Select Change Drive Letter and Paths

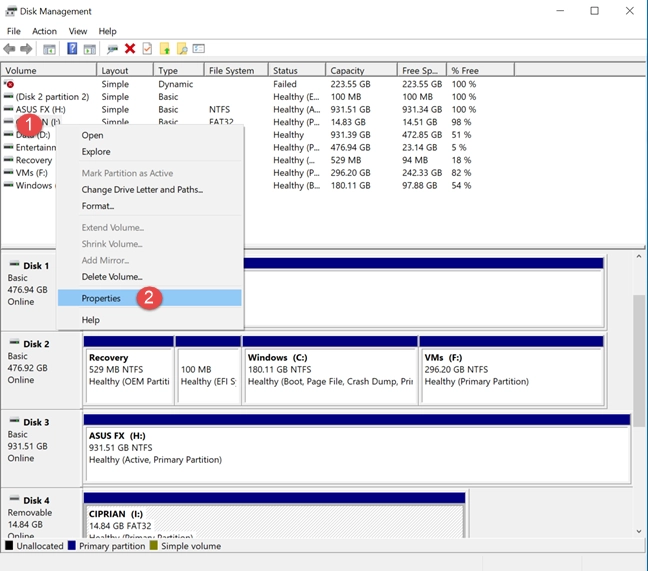pos(150,190)
